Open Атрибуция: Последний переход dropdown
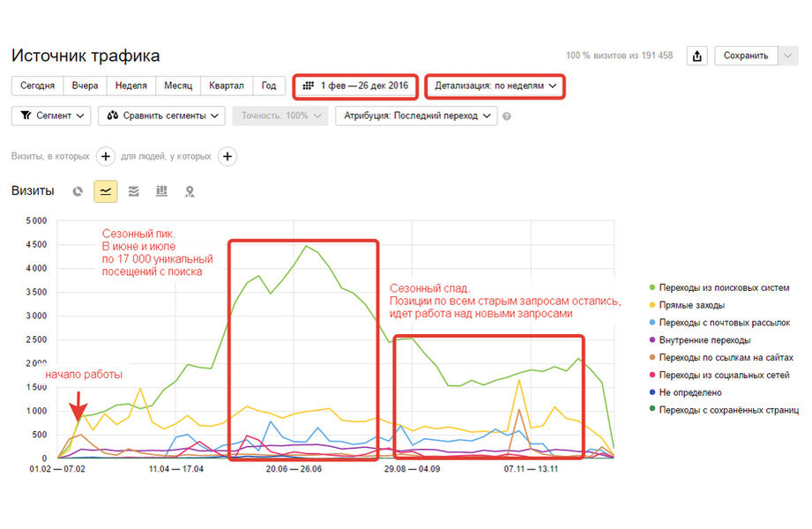812x529 pixels. (x=416, y=115)
